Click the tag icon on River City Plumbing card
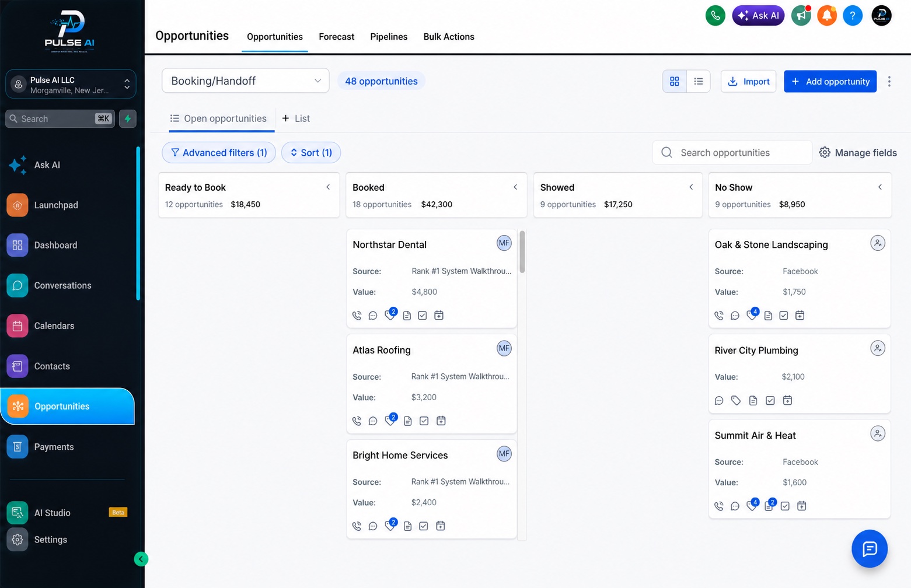 (736, 401)
